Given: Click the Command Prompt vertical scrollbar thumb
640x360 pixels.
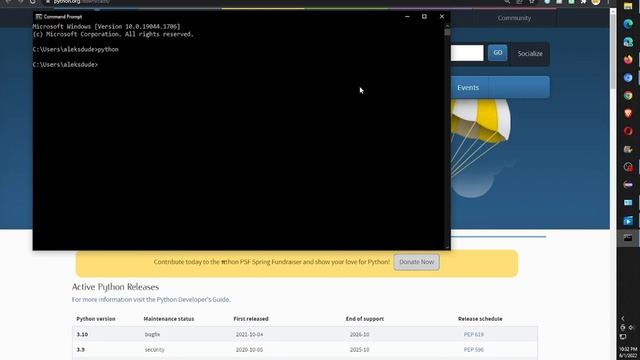Looking at the screenshot, I should (447, 32).
